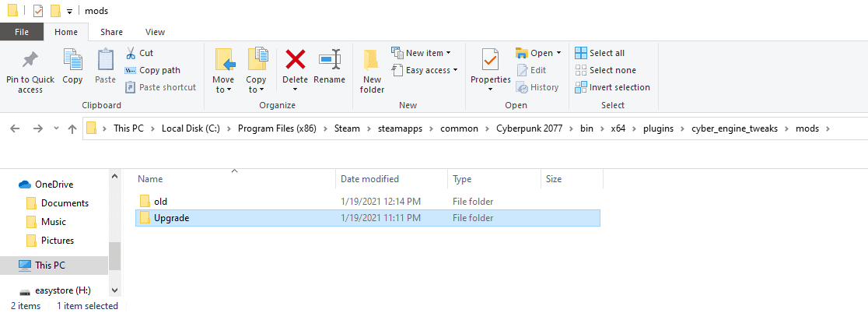Select the Upgrade folder
Screen dimensions: 868x313
coord(368,218)
